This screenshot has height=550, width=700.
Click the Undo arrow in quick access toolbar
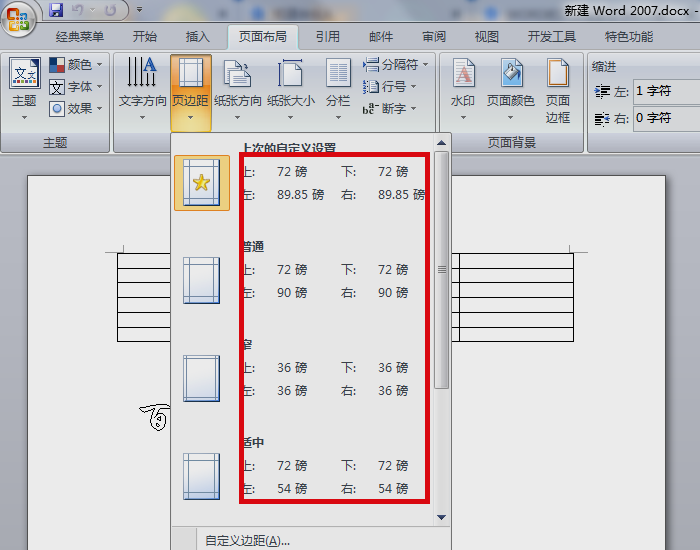pos(78,10)
